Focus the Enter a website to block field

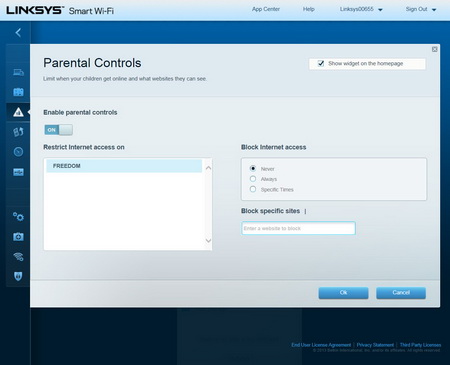(x=298, y=228)
